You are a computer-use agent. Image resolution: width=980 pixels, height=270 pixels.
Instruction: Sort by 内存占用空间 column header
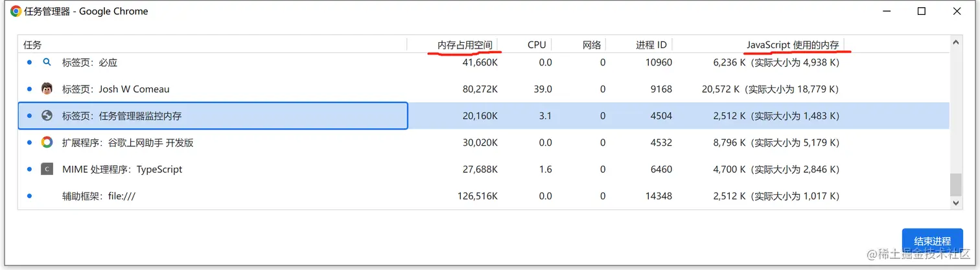[465, 45]
